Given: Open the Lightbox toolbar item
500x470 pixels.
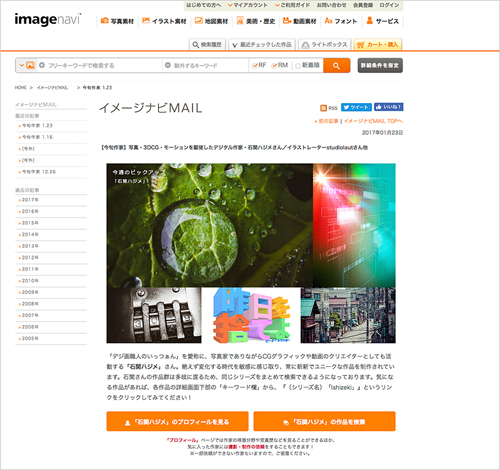Looking at the screenshot, I should (x=324, y=45).
